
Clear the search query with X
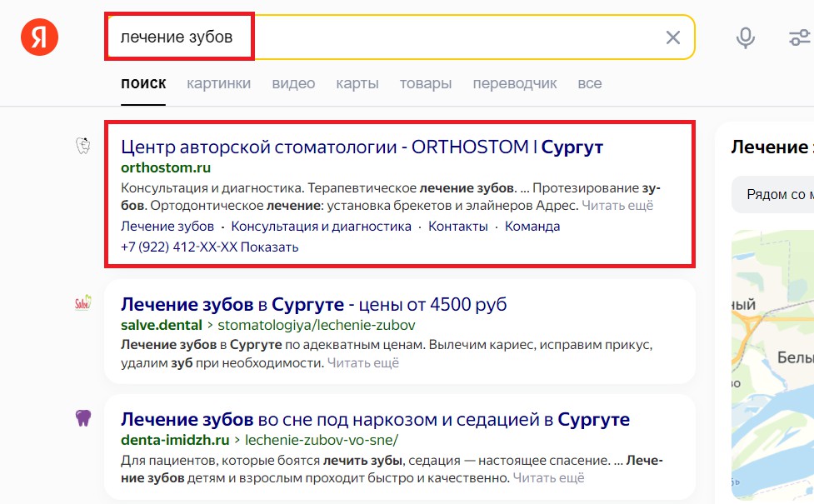coord(672,37)
